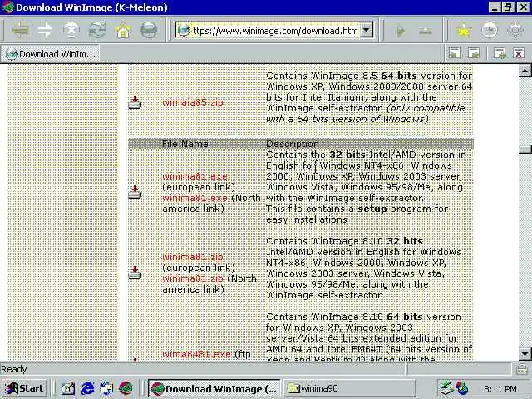
Task: Click the bold "64 bits" text in the wimaia85.zip description
Action: pyautogui.click(x=399, y=76)
